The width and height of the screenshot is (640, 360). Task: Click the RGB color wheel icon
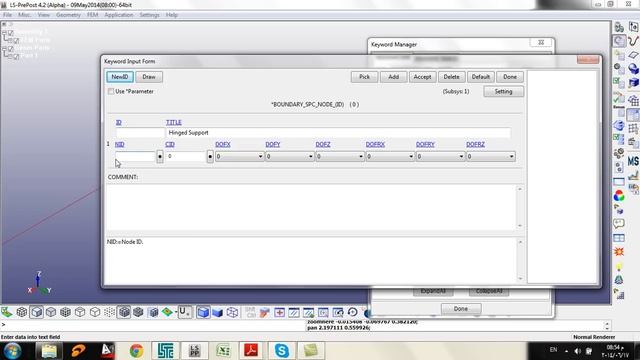pyautogui.click(x=619, y=196)
